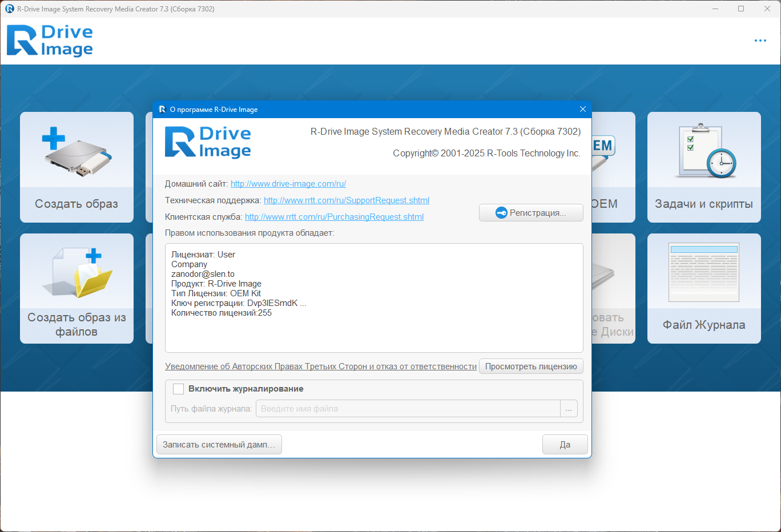Click the R-Drive Image logo in main window header

50,41
